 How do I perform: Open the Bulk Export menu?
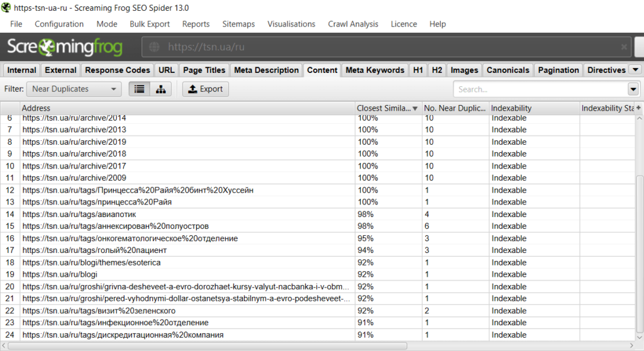point(150,24)
